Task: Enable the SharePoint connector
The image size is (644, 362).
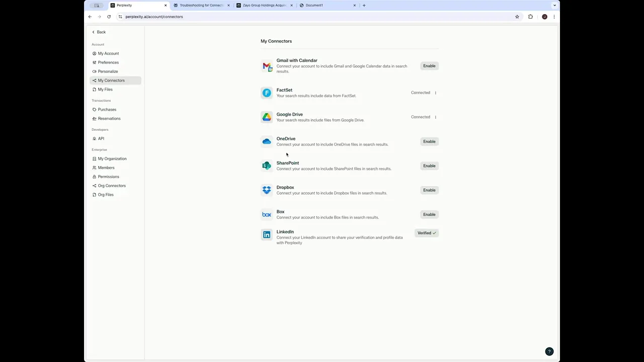Action: click(x=429, y=165)
